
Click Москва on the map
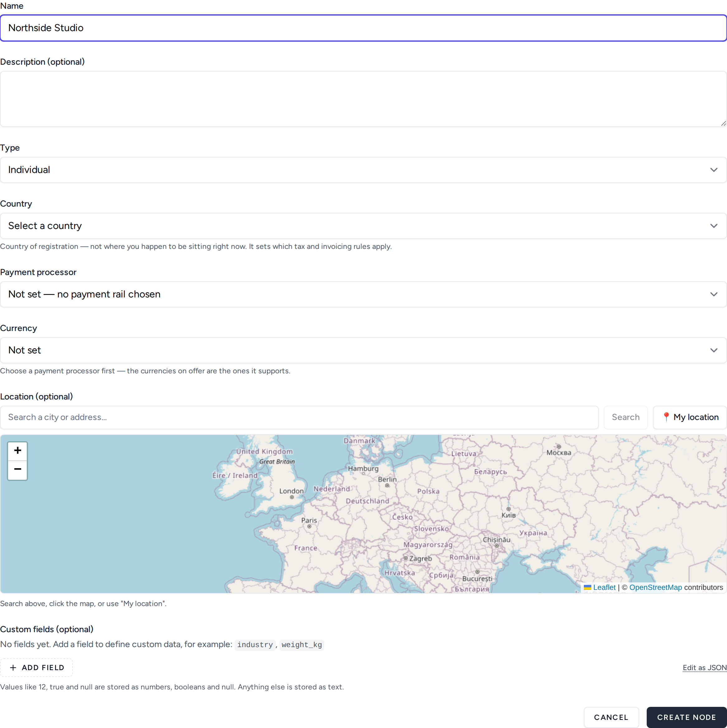click(559, 453)
